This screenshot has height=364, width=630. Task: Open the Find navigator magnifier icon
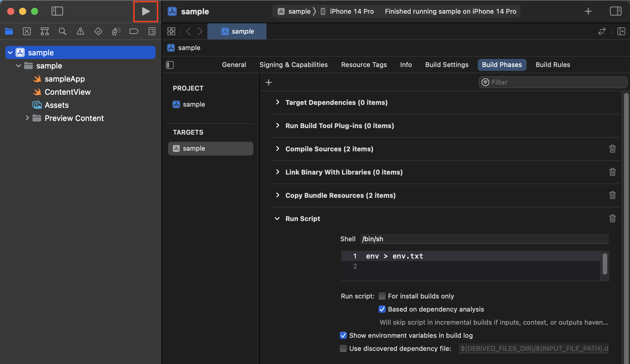pyautogui.click(x=62, y=31)
